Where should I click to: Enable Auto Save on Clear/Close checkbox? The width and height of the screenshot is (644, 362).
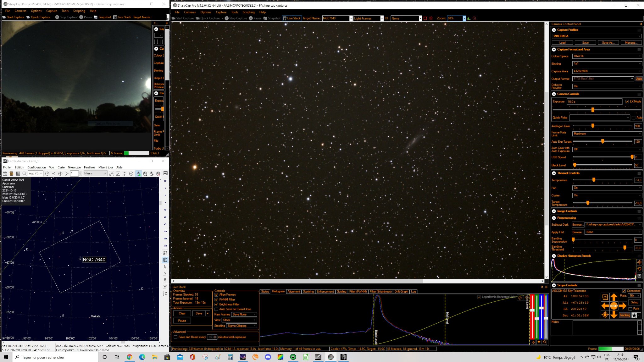[216, 309]
